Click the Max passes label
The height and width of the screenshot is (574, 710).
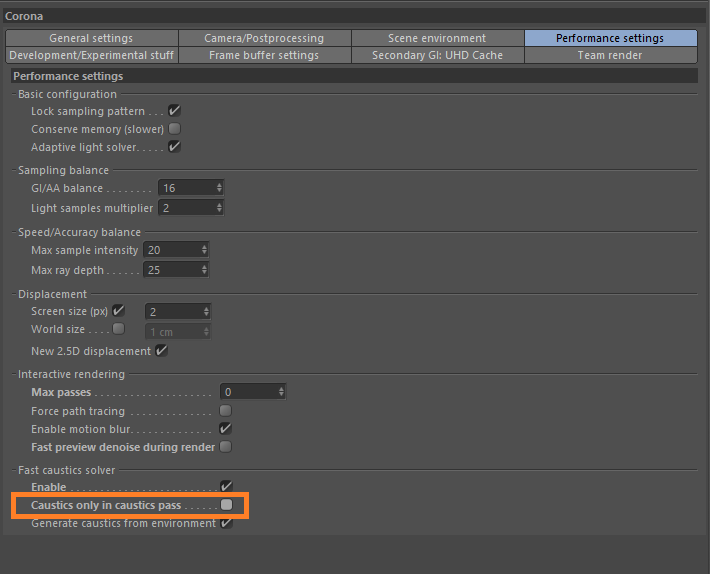[61, 392]
